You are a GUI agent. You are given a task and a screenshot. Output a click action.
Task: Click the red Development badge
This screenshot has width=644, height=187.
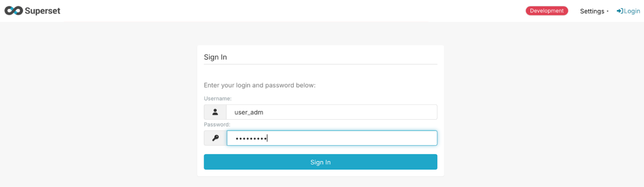pos(546,11)
